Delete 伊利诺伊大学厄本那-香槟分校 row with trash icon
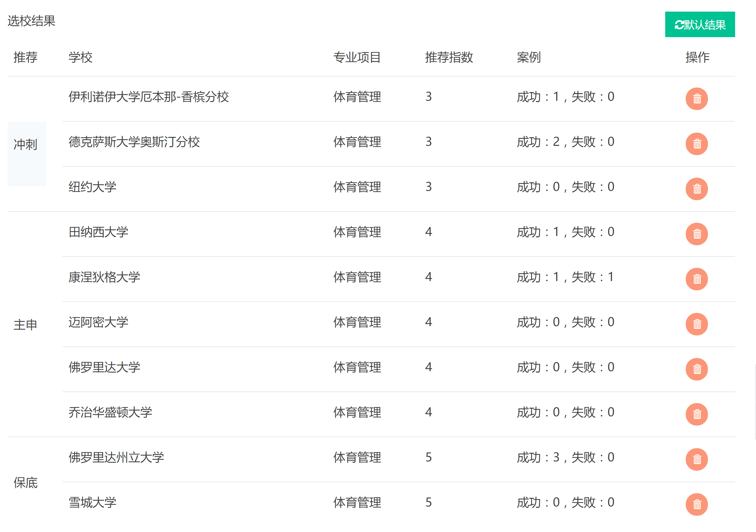The image size is (756, 532). pyautogui.click(x=697, y=99)
